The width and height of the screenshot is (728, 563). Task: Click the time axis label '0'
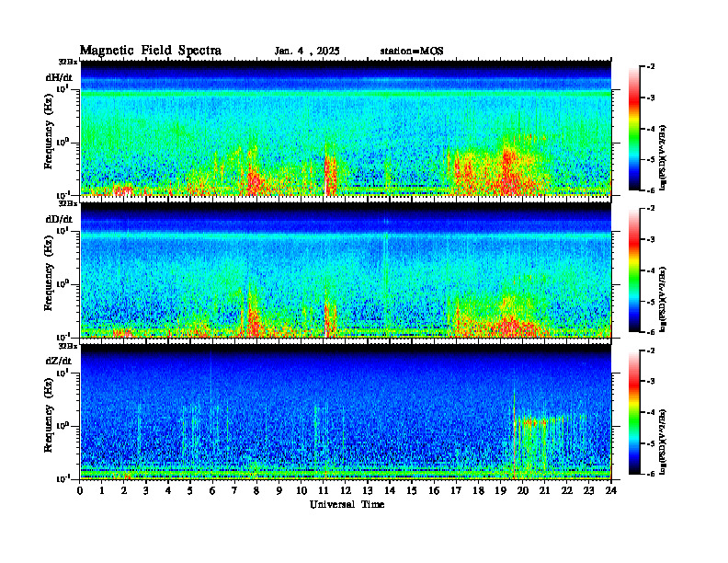click(80, 490)
